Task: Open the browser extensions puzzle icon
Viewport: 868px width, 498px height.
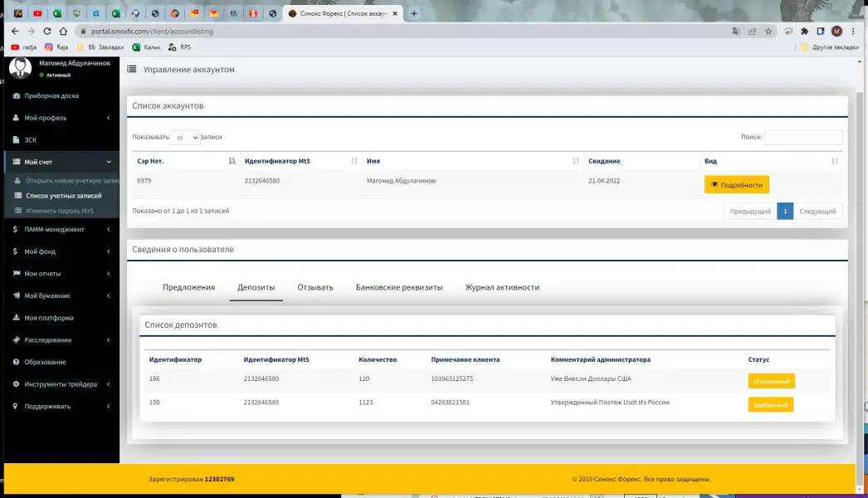Action: point(803,32)
